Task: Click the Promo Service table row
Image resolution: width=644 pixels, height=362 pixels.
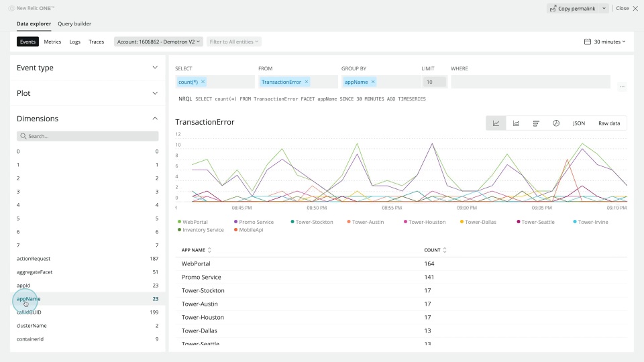Action: click(x=401, y=277)
